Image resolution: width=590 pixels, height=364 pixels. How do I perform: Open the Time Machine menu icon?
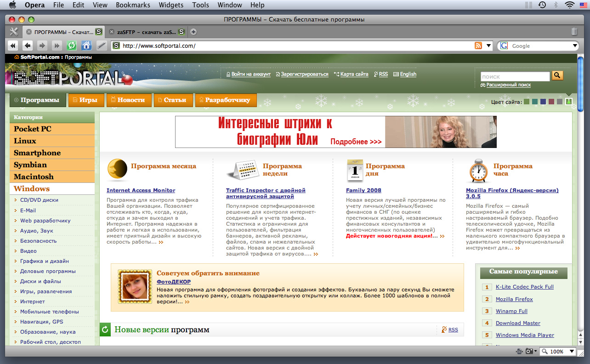click(x=542, y=5)
